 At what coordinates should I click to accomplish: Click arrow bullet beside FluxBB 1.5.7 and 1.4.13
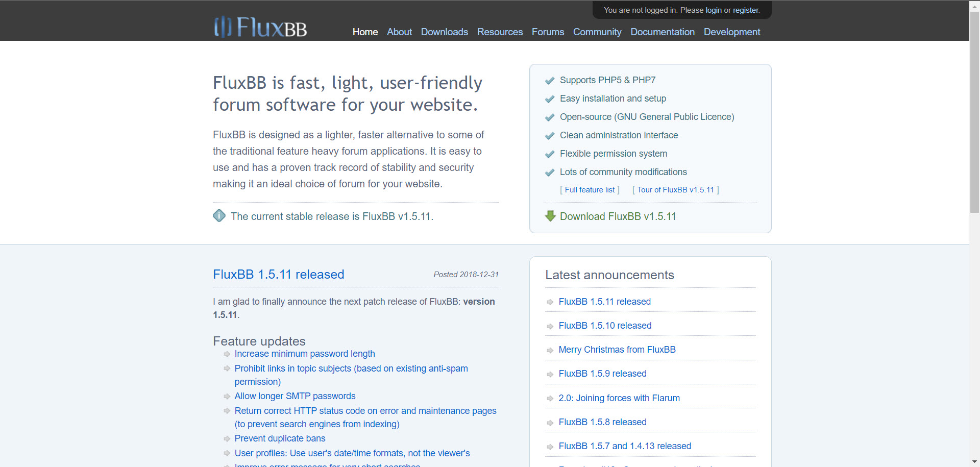coord(550,447)
